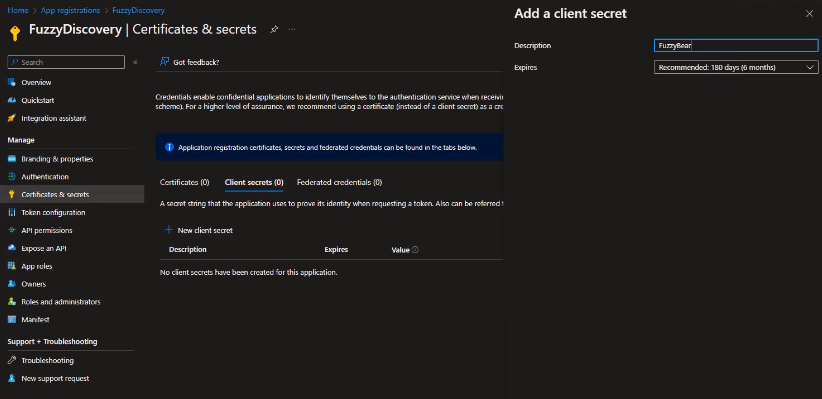Screen dimensions: 822x399
Task: Open Branding & properties icon
Action: tap(12, 159)
